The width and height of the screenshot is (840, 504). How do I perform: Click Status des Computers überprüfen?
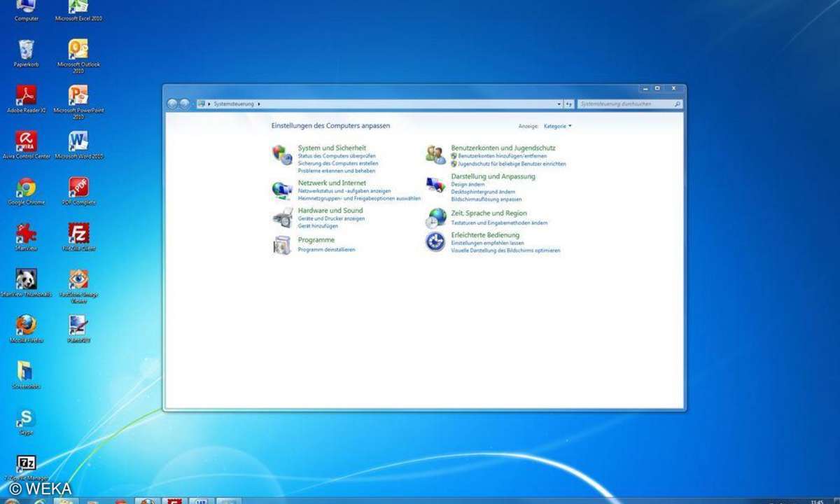pos(337,155)
